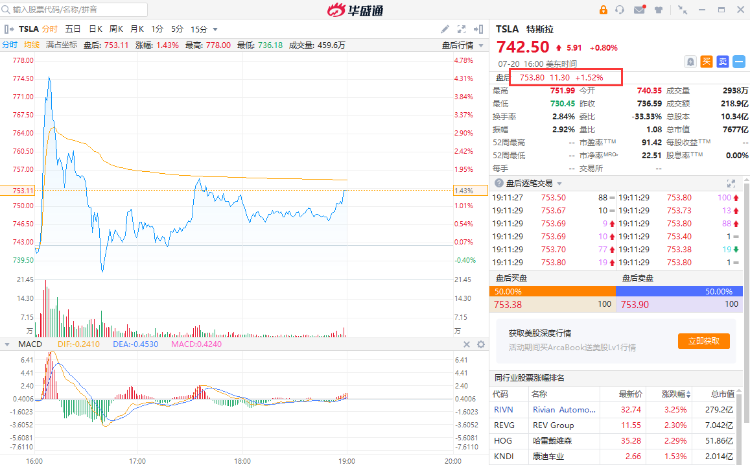
Task: Click the orange 50.00% buy ratio bar
Action: click(552, 291)
